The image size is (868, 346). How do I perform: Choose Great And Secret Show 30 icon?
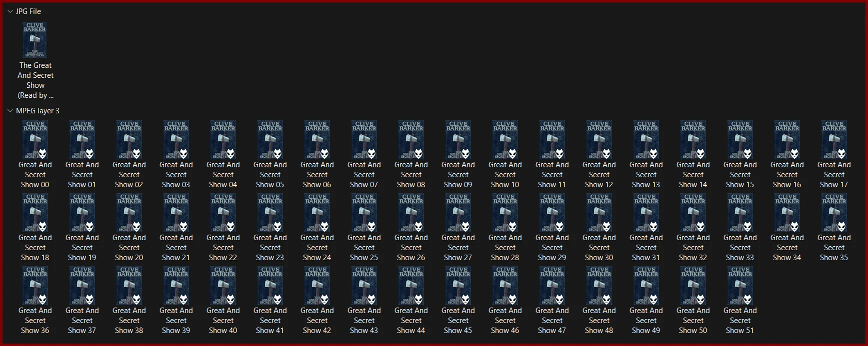click(599, 213)
